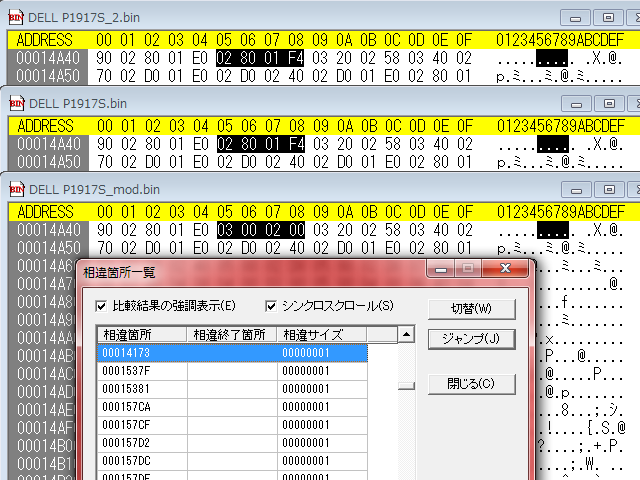Click address 00014A50 in P1917S_2.bin window

coord(48,76)
